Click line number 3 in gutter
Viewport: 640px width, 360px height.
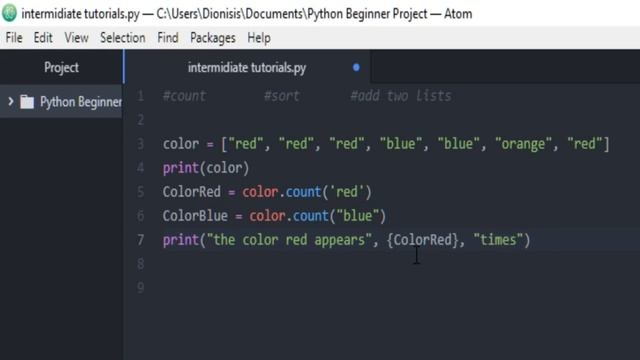pos(140,144)
